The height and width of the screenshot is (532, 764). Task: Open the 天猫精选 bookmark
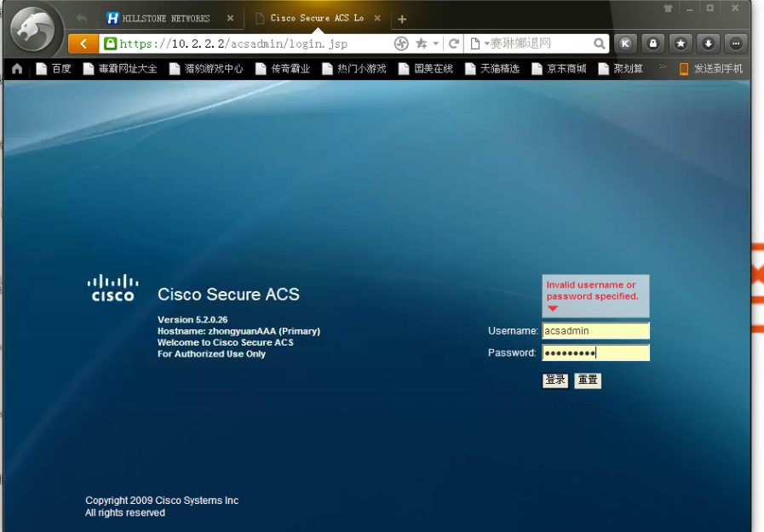tap(492, 69)
